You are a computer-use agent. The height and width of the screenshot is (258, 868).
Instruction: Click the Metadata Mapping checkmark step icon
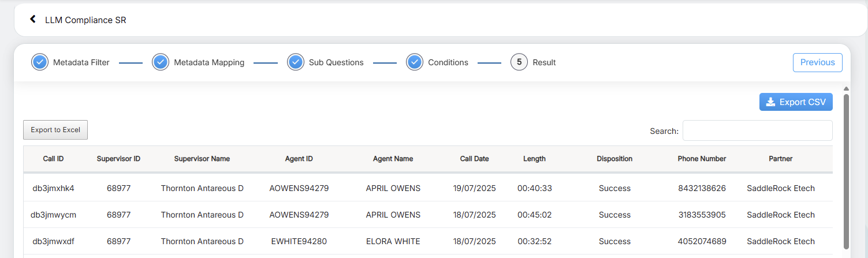pyautogui.click(x=161, y=62)
